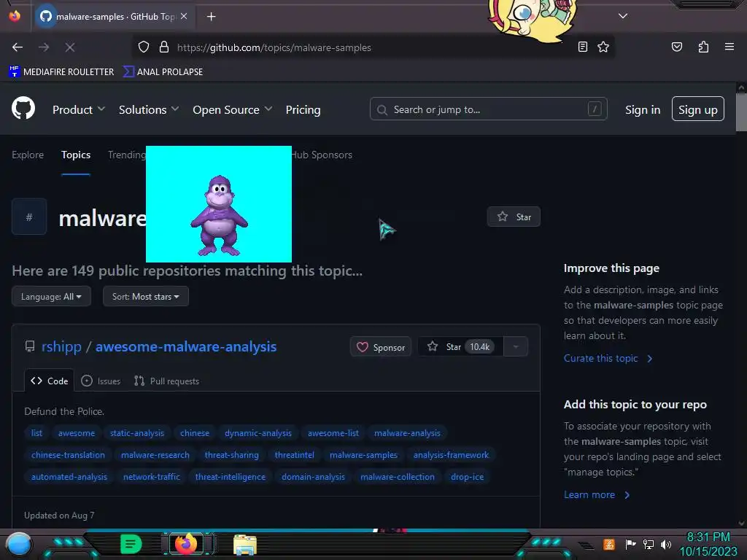The width and height of the screenshot is (747, 560).
Task: Click the orange Java update tray icon
Action: pyautogui.click(x=609, y=544)
